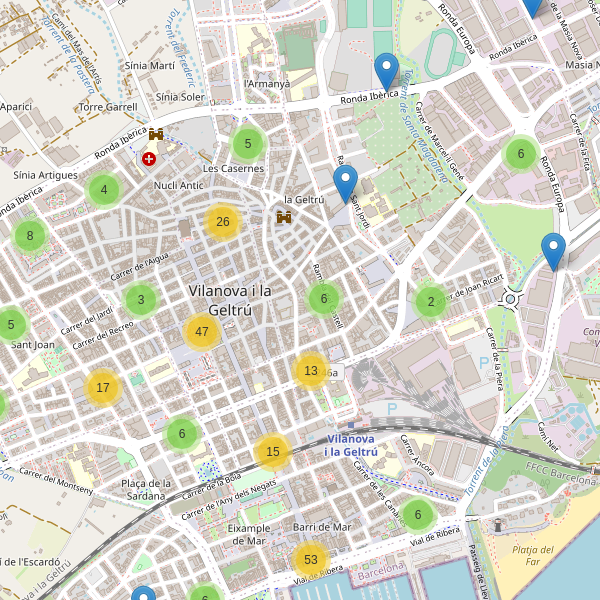
Task: Click the parking P beside Carrer de la Piera
Action: pyautogui.click(x=484, y=363)
